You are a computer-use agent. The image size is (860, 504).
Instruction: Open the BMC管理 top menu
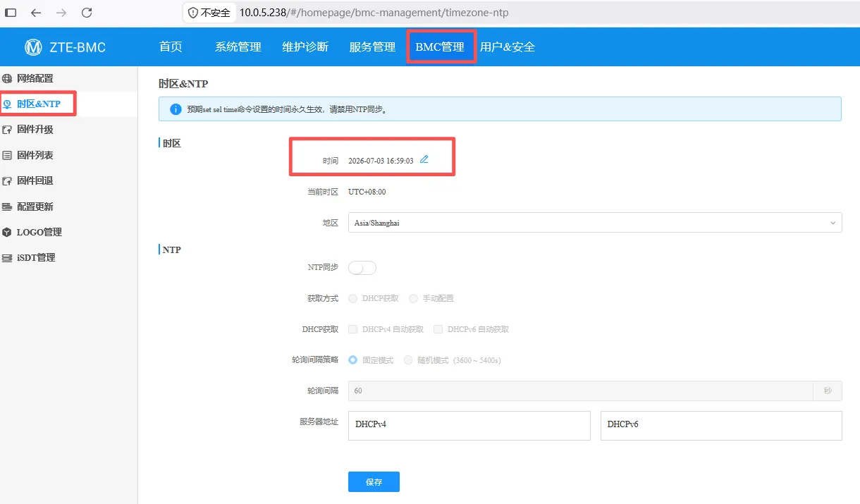pyautogui.click(x=440, y=47)
